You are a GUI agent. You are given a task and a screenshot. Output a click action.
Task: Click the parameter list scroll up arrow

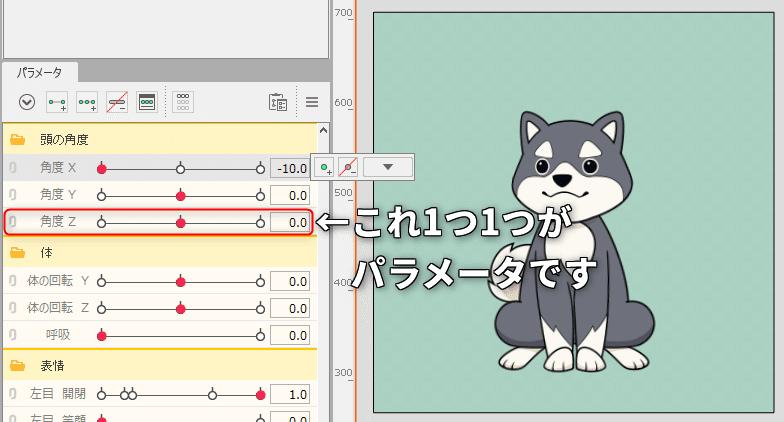[324, 130]
